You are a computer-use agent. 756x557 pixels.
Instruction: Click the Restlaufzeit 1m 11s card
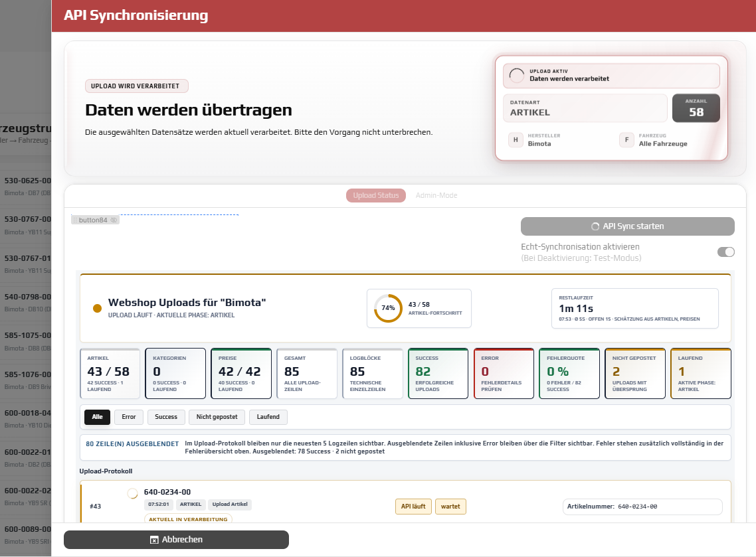point(635,308)
